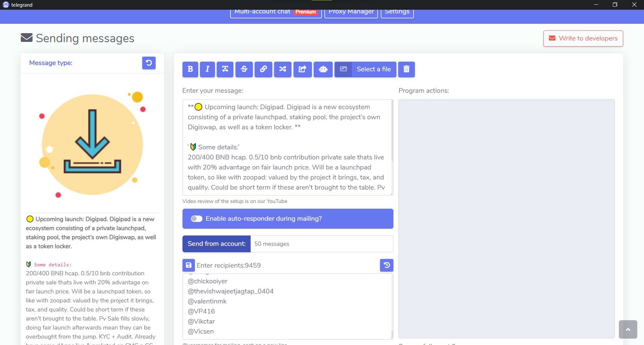
Task: Click recipient @Vicsen
Action: (x=201, y=332)
